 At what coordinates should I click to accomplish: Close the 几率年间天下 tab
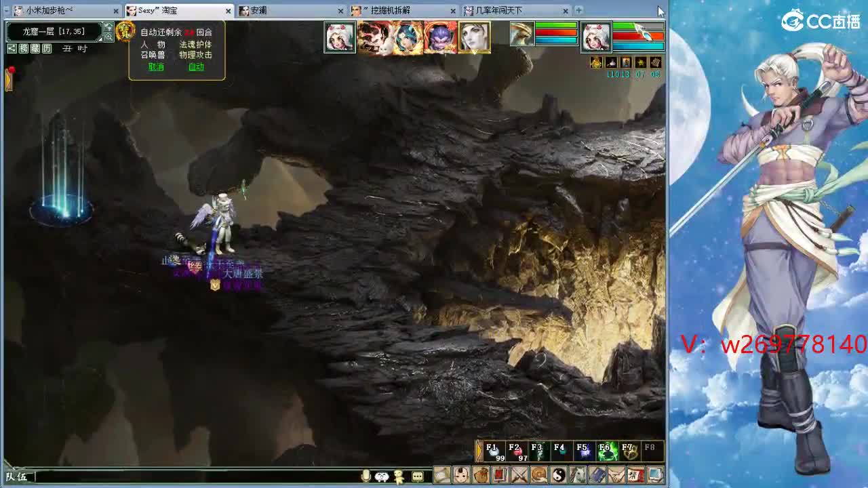pos(566,11)
